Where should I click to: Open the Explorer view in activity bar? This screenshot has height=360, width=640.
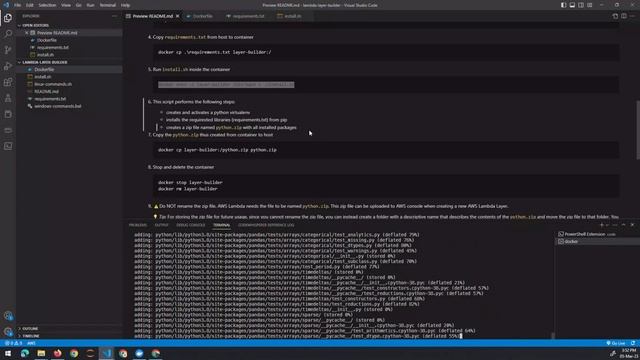[x=8, y=18]
